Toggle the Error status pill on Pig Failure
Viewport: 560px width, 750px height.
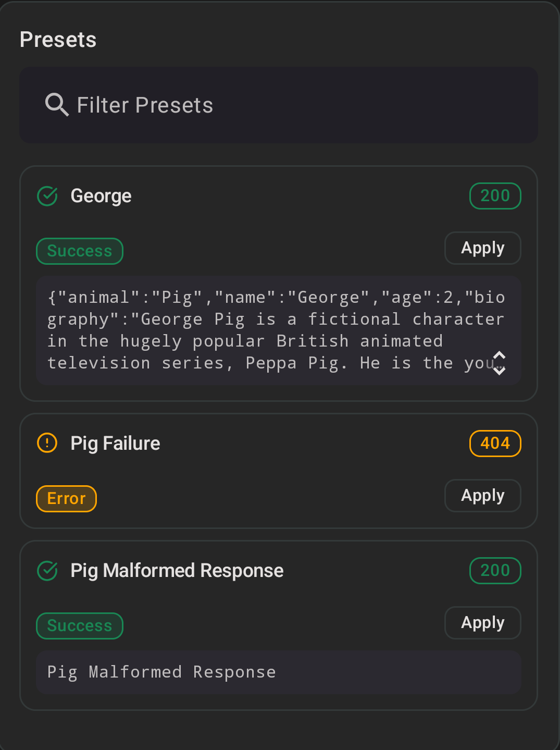click(x=66, y=498)
